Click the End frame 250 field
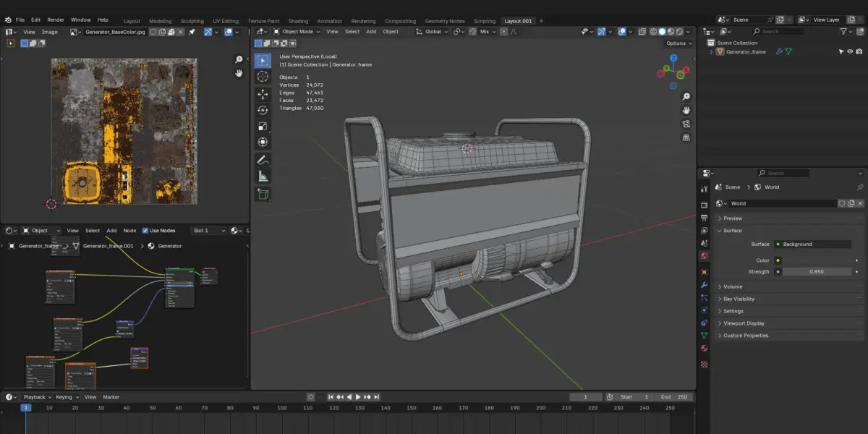Image resolution: width=868 pixels, height=434 pixels. 675,397
